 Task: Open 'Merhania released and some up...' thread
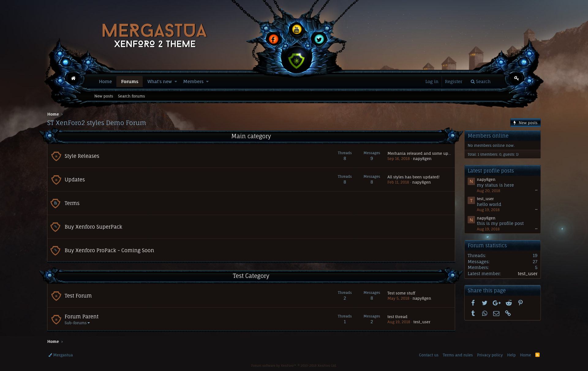coord(419,153)
